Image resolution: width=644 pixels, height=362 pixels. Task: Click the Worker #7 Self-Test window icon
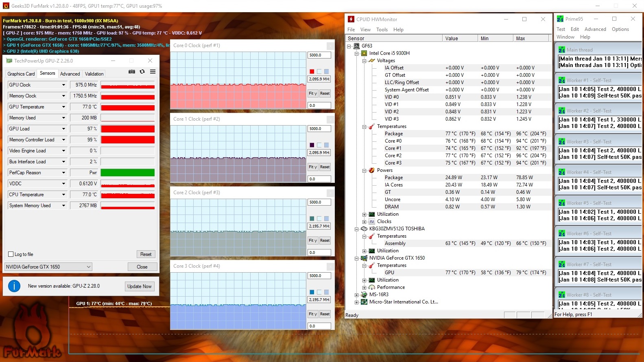pos(562,264)
